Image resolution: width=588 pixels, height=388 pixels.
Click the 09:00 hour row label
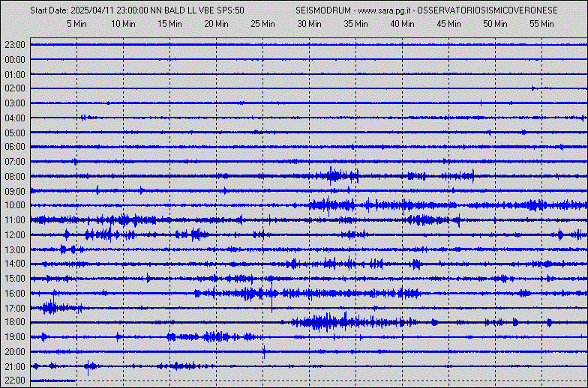click(x=15, y=192)
